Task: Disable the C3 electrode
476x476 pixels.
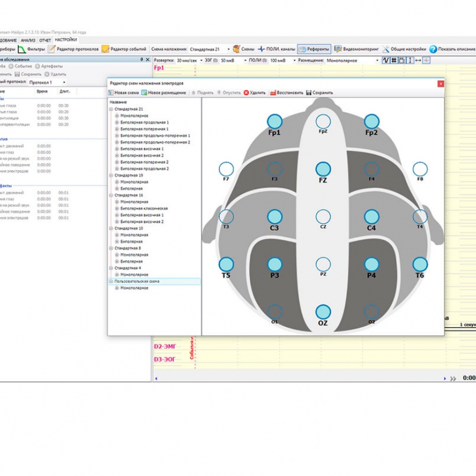Action: tap(275, 217)
